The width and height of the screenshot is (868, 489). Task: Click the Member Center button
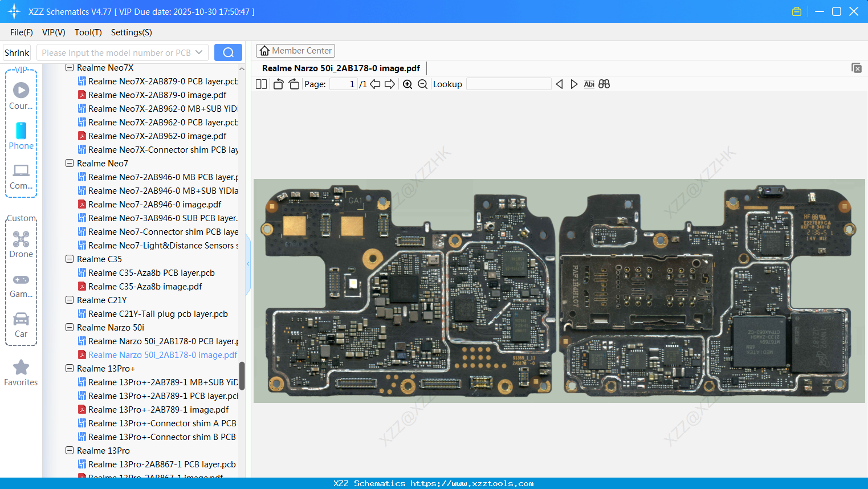[295, 50]
